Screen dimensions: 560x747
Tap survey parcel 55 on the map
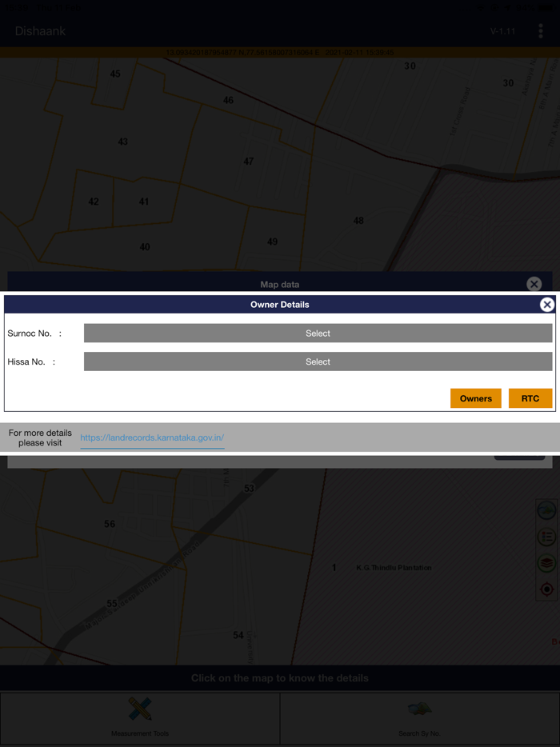click(112, 604)
